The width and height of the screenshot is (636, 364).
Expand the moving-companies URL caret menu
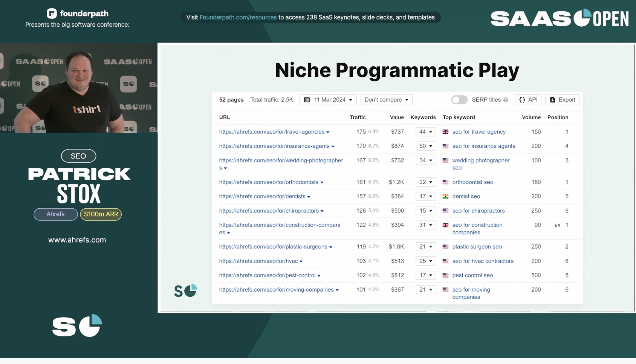(x=337, y=290)
